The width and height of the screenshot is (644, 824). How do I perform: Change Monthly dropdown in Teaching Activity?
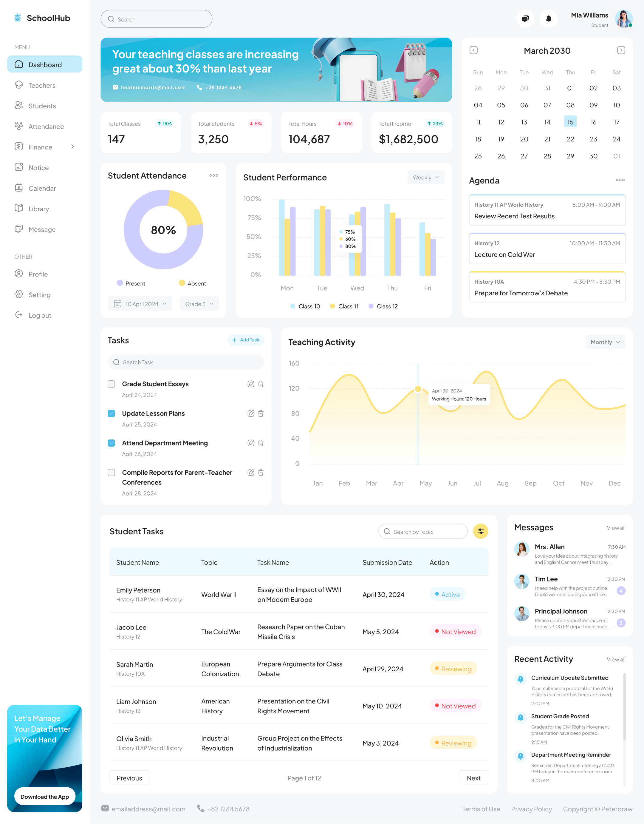[605, 342]
